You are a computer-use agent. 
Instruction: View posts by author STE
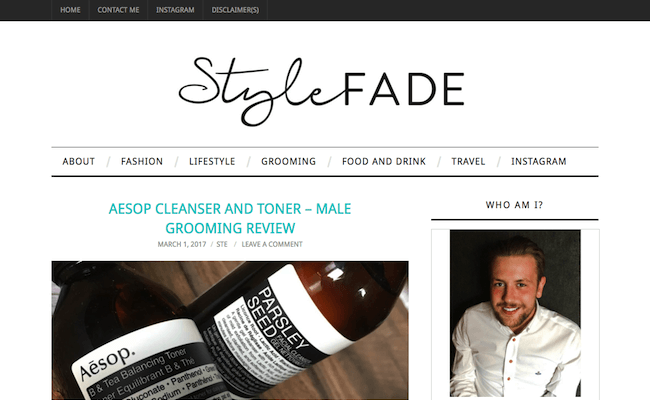pyautogui.click(x=222, y=244)
